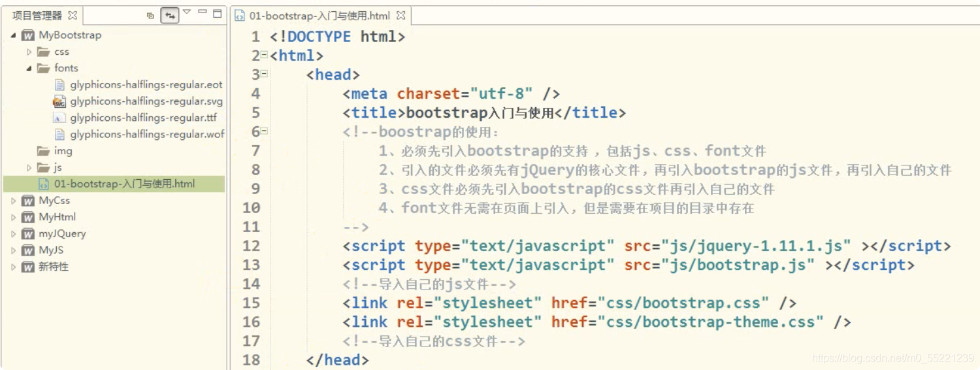Expand the MyCss project
Image resolution: width=980 pixels, height=370 pixels.
coord(14,201)
